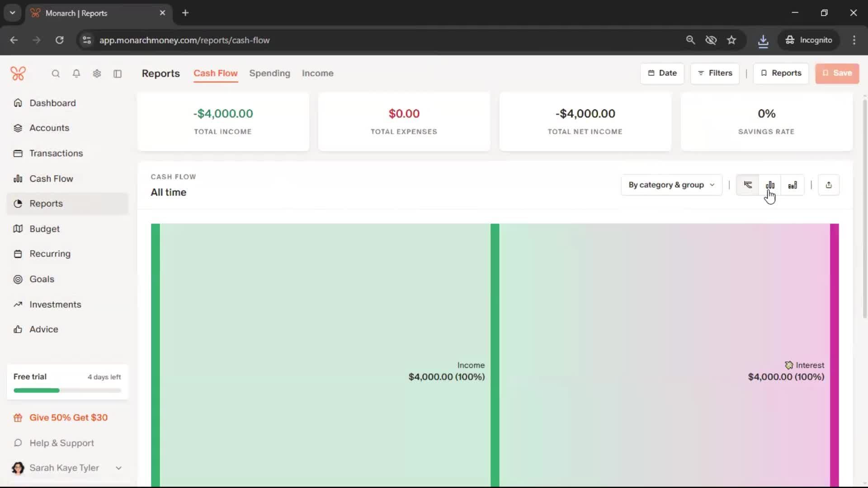Switch to bar chart view
This screenshot has height=488, width=868.
pyautogui.click(x=770, y=185)
